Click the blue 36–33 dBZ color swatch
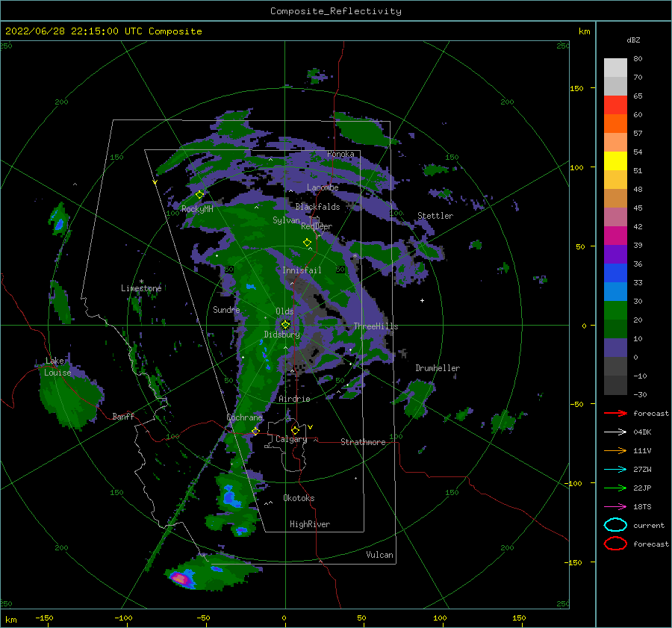Image resolution: width=672 pixels, height=628 pixels. pyautogui.click(x=615, y=273)
